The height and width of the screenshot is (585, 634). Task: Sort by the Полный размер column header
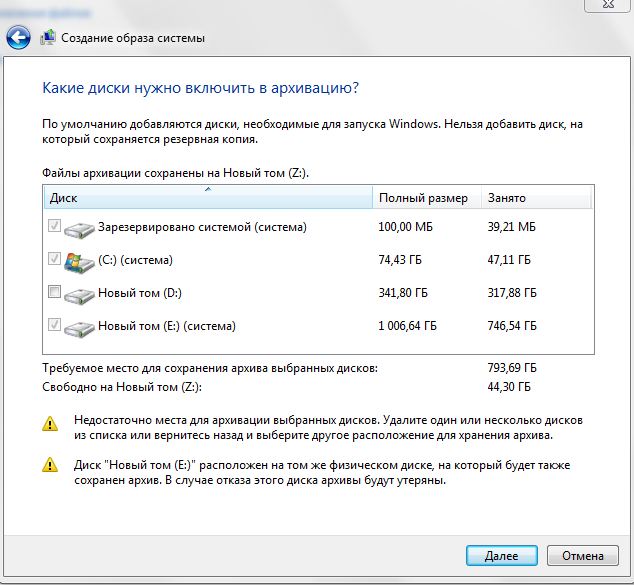coord(427,197)
